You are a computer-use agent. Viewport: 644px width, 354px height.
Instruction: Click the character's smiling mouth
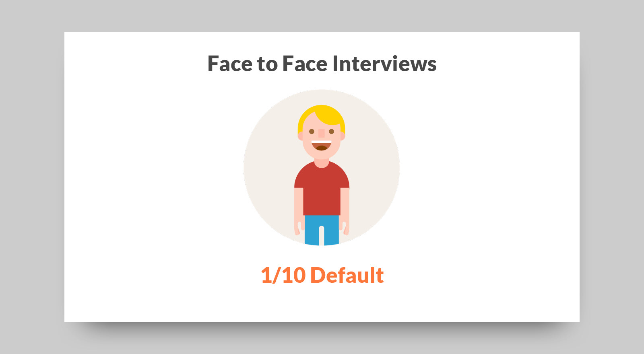click(321, 145)
